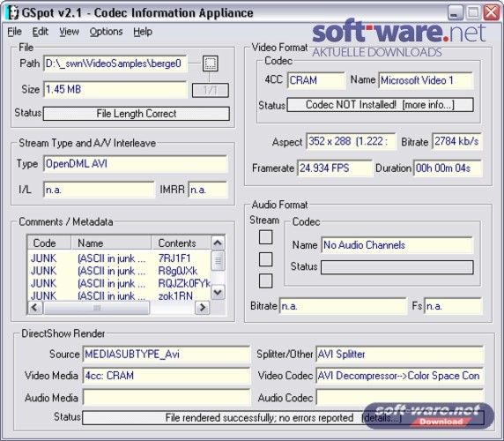The height and width of the screenshot is (441, 504).
Task: Click the right arrow of metadata horizontal scrollbar
Action: click(202, 308)
